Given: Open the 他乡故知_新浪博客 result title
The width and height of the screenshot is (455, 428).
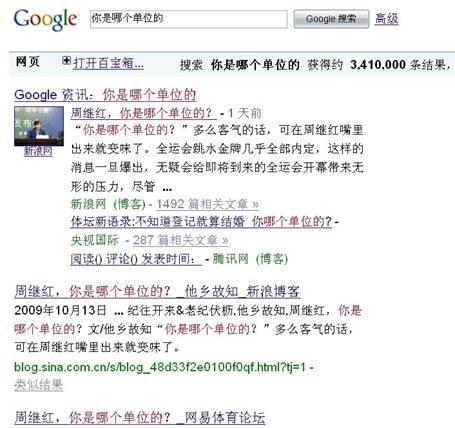Looking at the screenshot, I should coord(157,292).
